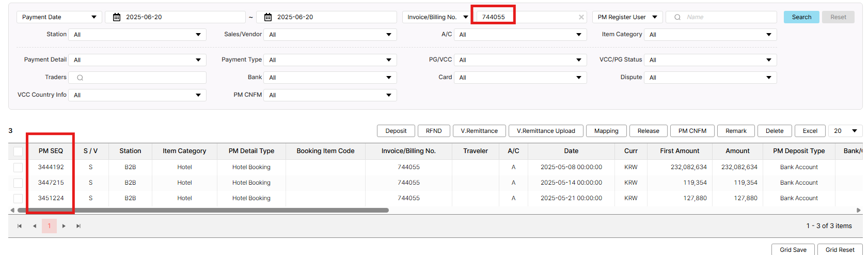Open the end date calendar icon
Viewport: 868px width, 255px height.
268,17
